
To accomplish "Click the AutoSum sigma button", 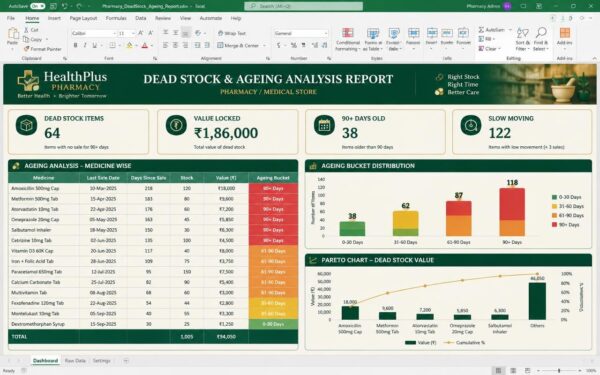I will [x=492, y=30].
